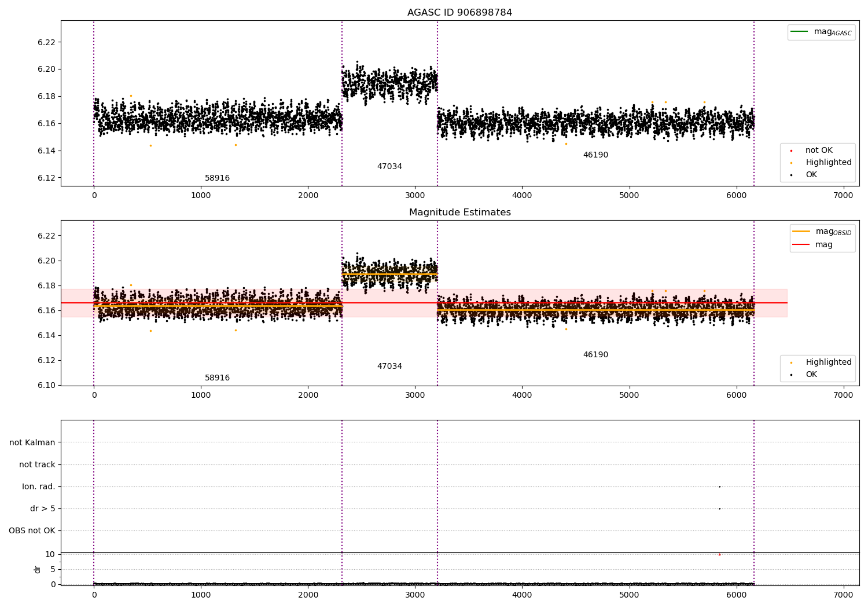Screen dimensions: 868x608
Task: Click the dr axis tick label 5
Action: [53, 569]
